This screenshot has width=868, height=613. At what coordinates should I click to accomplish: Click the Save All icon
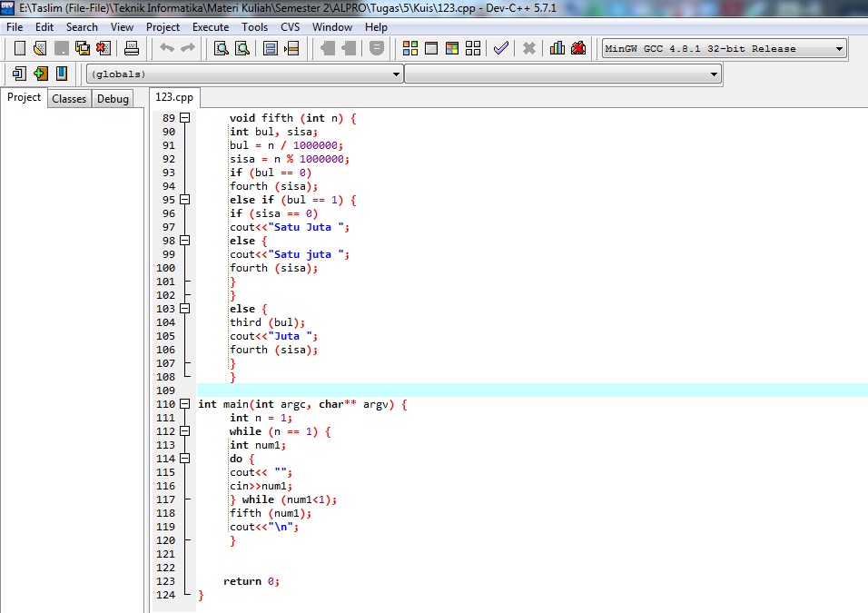(x=83, y=48)
